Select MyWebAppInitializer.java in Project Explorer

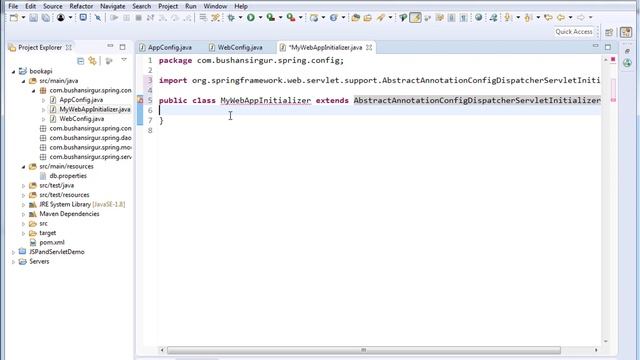click(95, 109)
